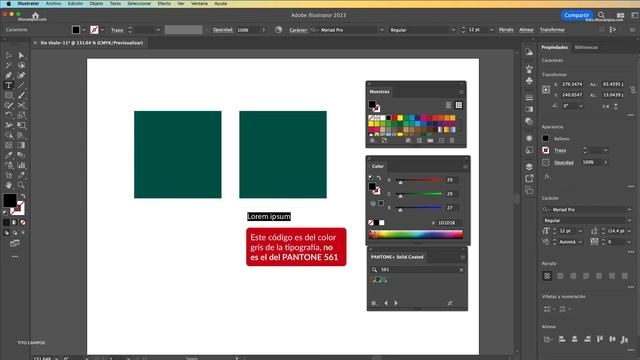This screenshot has height=360, width=640.
Task: Open the Archivo menu
Action: pos(53,4)
